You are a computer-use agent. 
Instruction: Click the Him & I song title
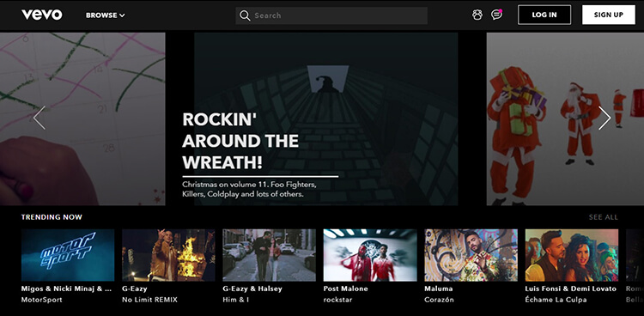[236, 300]
